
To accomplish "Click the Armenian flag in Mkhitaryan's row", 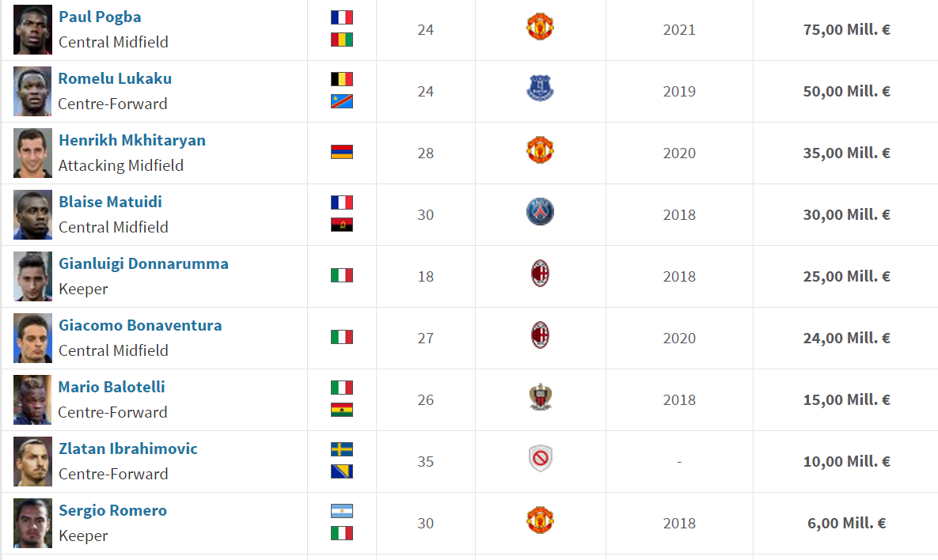I will pos(342,152).
